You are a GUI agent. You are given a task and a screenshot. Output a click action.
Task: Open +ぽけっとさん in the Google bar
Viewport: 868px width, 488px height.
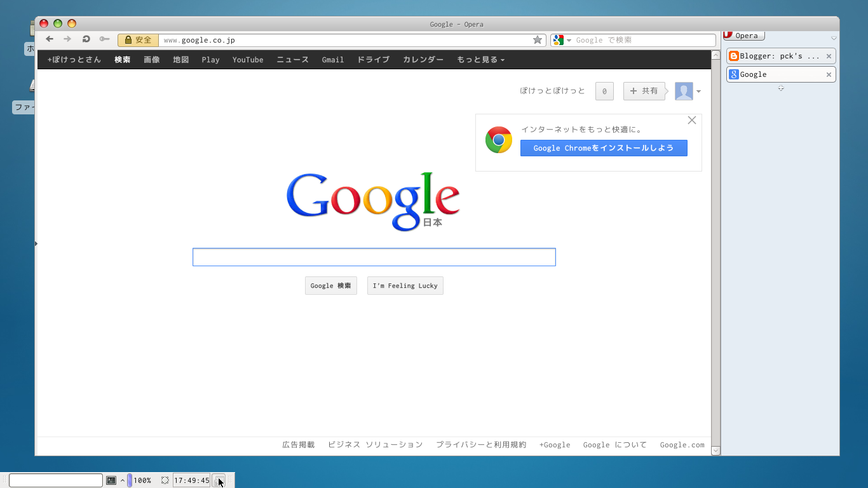(x=74, y=60)
